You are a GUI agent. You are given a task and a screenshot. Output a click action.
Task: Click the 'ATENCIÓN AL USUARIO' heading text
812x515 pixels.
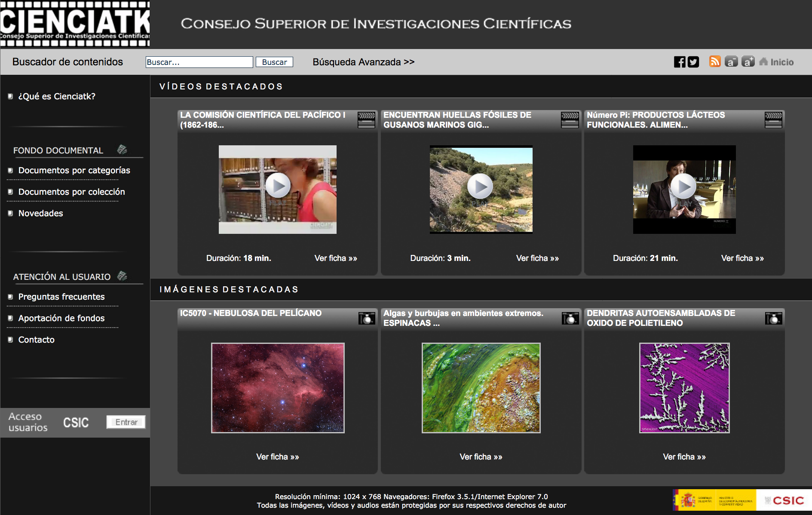coord(62,277)
